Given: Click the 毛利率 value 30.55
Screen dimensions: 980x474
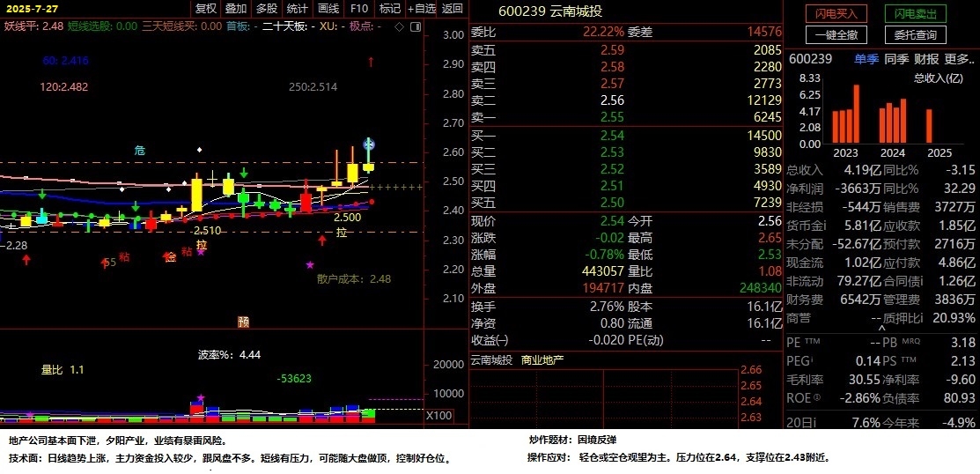Looking at the screenshot, I should point(866,379).
